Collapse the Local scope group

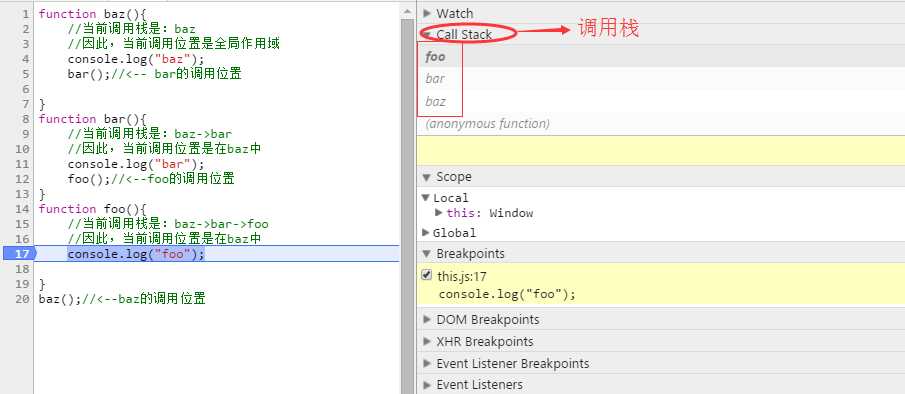(x=426, y=198)
